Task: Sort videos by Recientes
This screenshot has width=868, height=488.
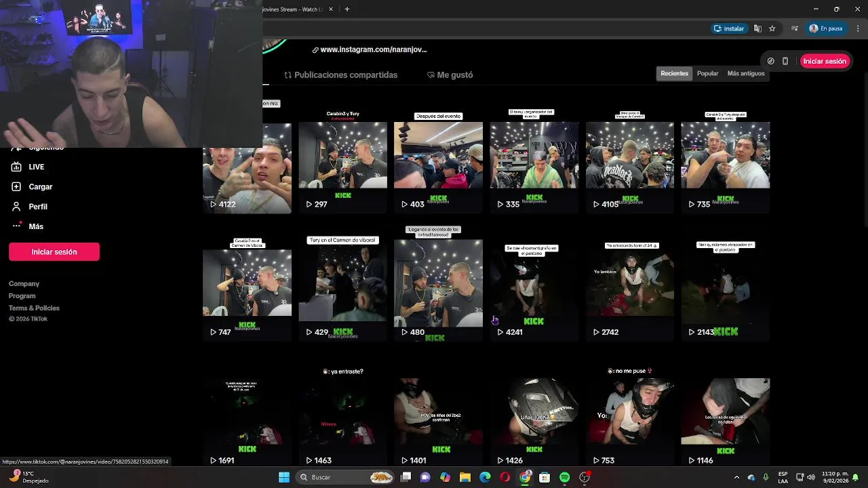Action: (674, 73)
